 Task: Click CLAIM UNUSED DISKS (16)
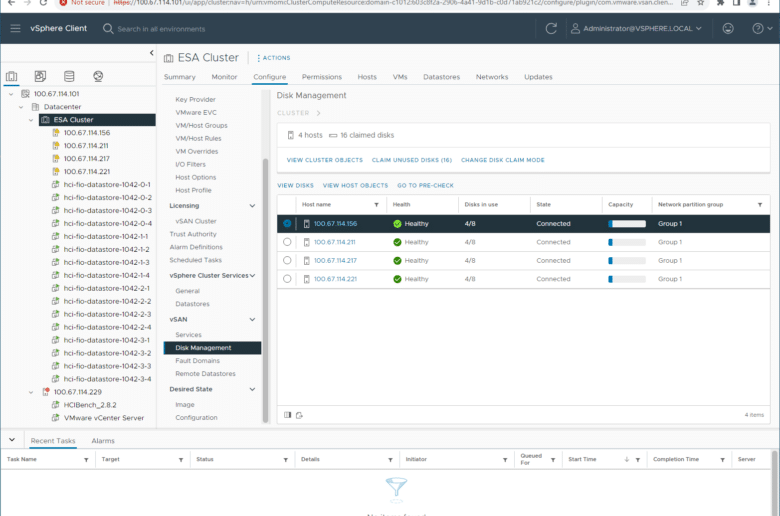(x=412, y=160)
